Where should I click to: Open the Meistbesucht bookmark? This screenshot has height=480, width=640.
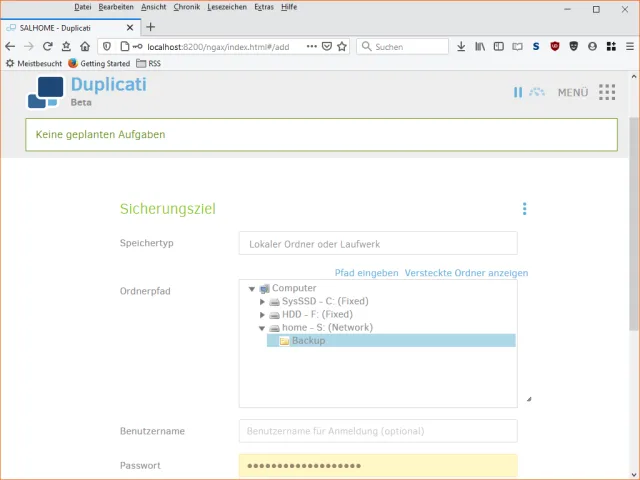point(34,63)
